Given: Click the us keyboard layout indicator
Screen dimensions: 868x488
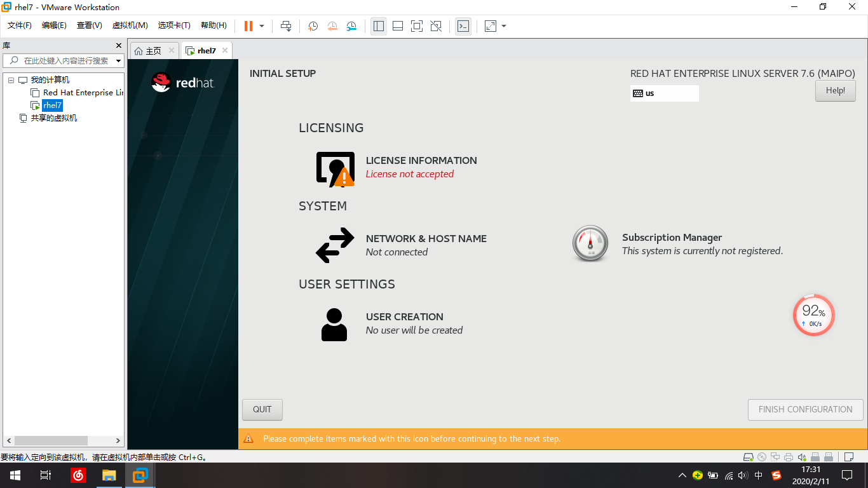Looking at the screenshot, I should coord(665,93).
